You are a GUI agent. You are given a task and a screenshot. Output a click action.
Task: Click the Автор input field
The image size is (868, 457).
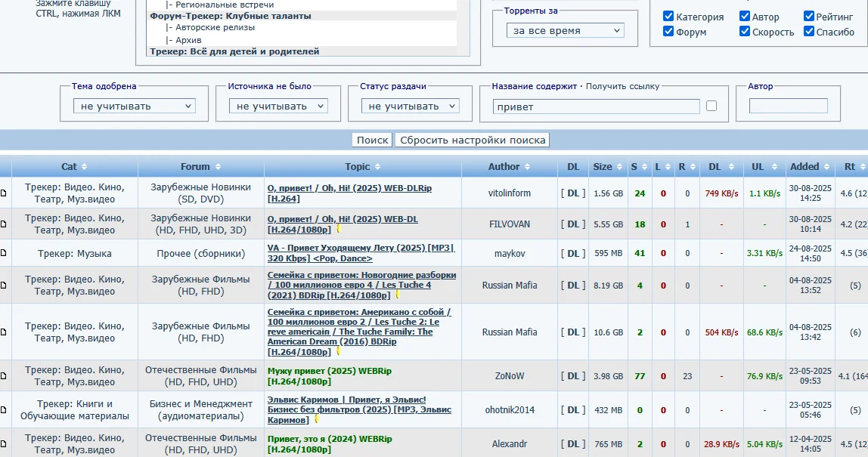point(788,106)
